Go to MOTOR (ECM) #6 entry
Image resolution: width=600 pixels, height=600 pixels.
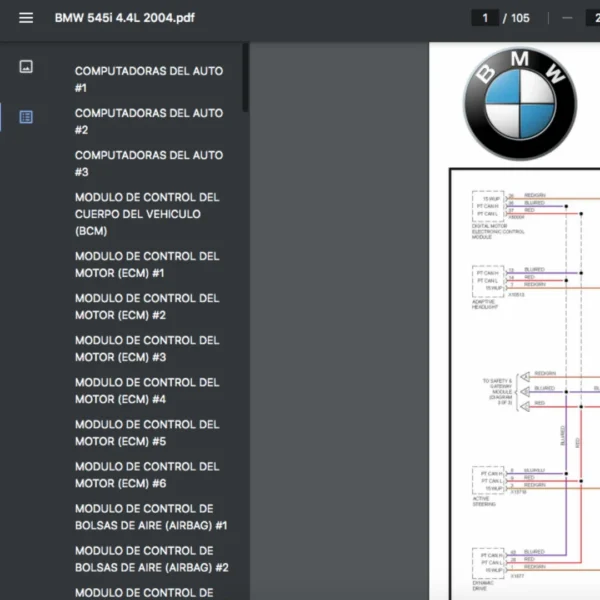click(147, 474)
